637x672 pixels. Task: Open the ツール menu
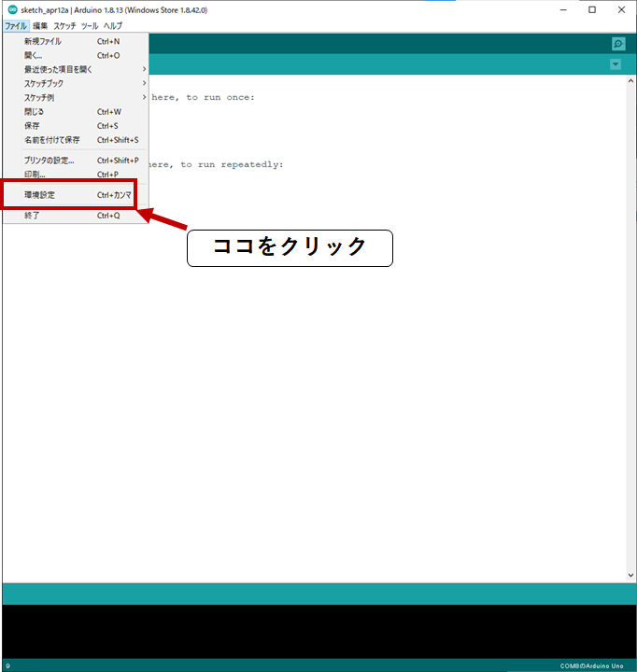pyautogui.click(x=90, y=26)
